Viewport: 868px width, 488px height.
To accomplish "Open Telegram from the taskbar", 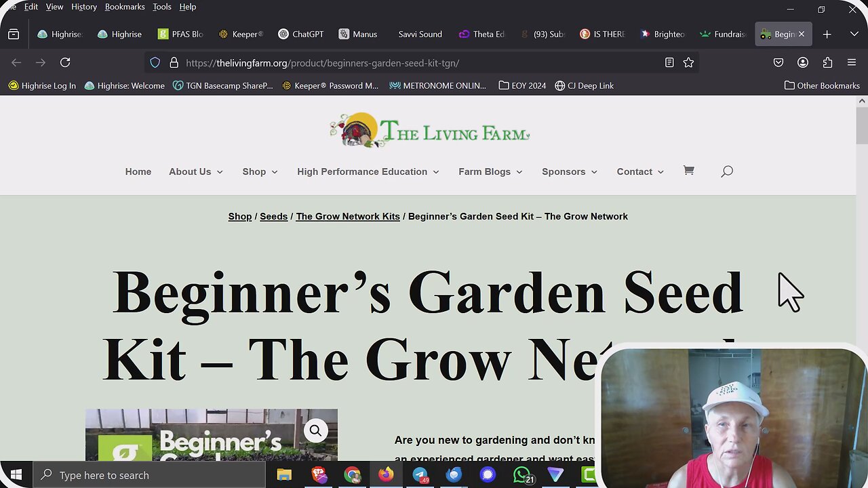I will pyautogui.click(x=420, y=475).
